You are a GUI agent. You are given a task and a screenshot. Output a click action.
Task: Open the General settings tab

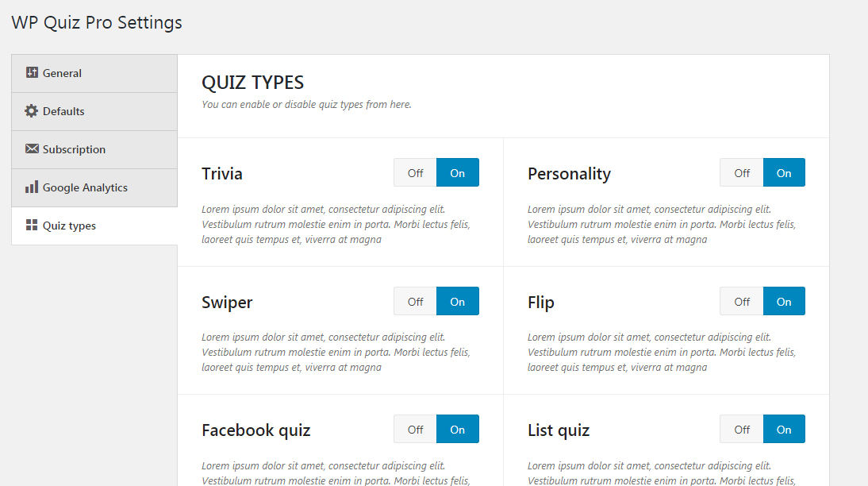point(94,73)
